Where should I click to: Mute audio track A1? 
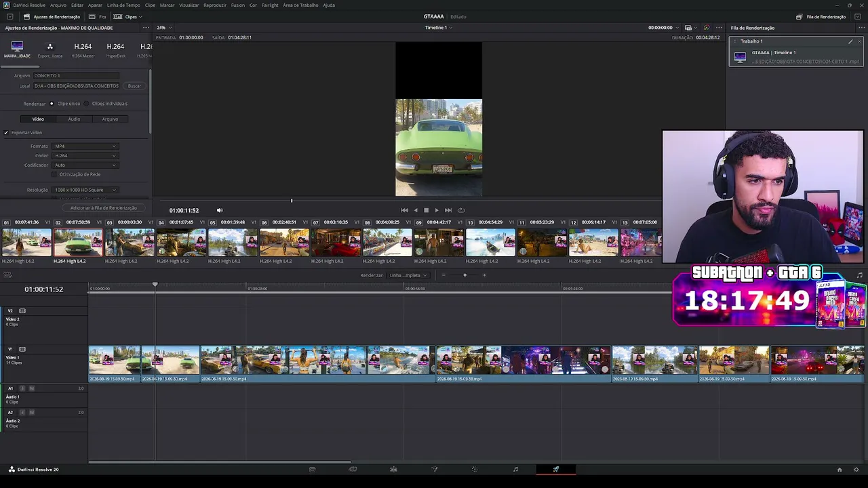pos(31,388)
